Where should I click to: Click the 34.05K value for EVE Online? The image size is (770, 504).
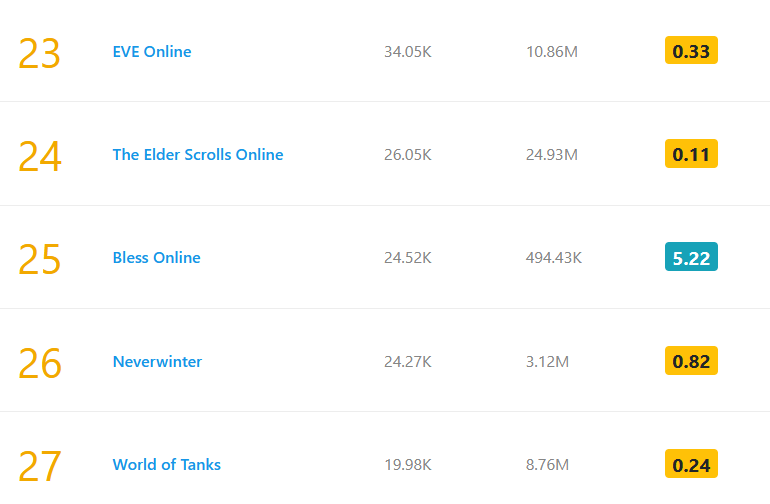pyautogui.click(x=407, y=51)
